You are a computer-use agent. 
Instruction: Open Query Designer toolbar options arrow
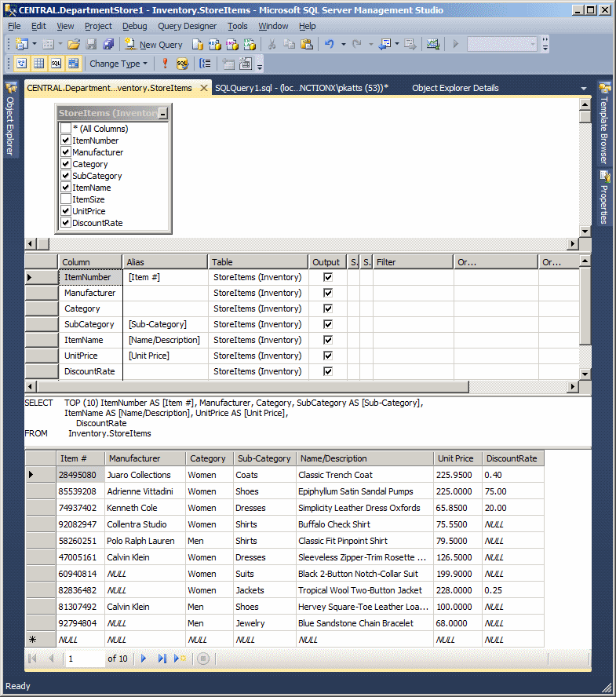(x=260, y=64)
